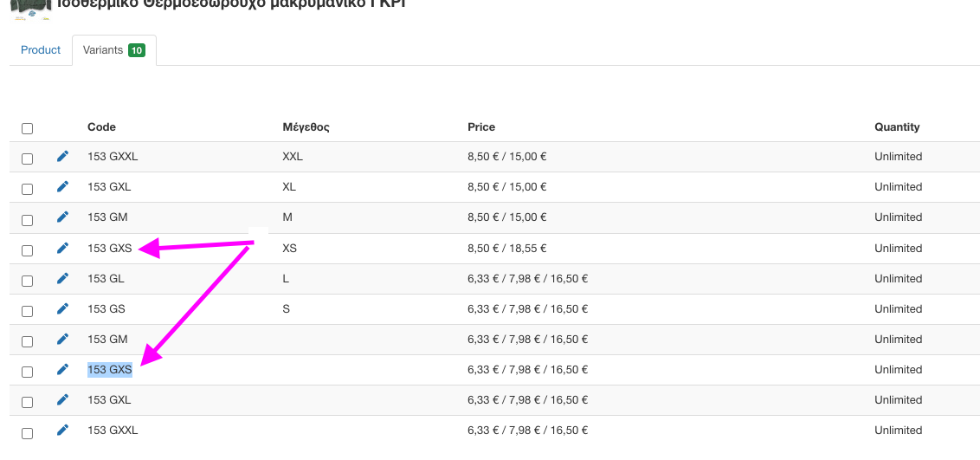This screenshot has width=980, height=460.
Task: Edit the 153 GXS variant sized XS
Action: point(62,249)
